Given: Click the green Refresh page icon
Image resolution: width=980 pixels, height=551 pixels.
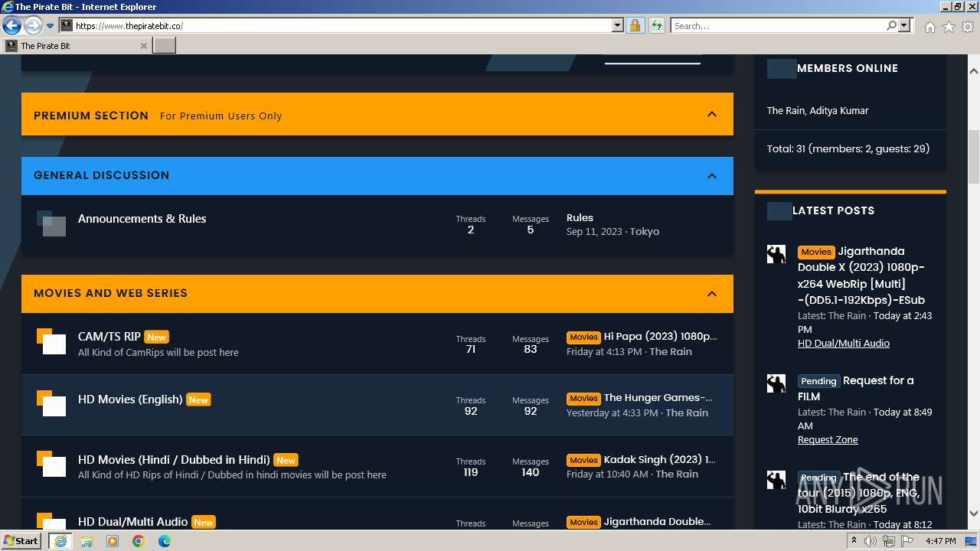Looking at the screenshot, I should tap(656, 26).
